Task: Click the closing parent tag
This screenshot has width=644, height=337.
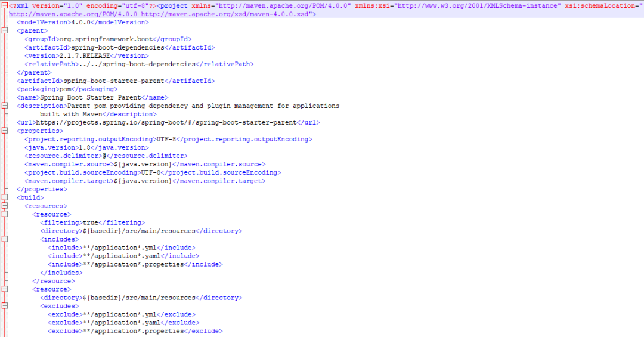Action: pos(34,72)
